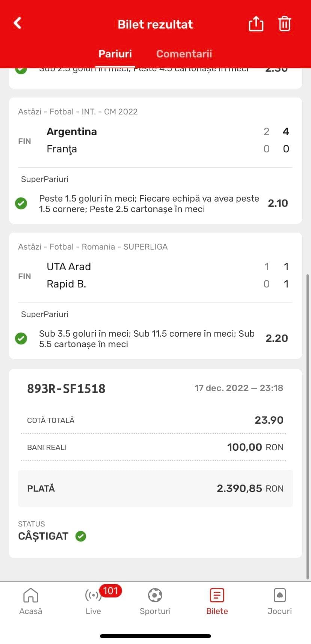Tap the 2.10 odds value
The width and height of the screenshot is (311, 644).
click(278, 203)
